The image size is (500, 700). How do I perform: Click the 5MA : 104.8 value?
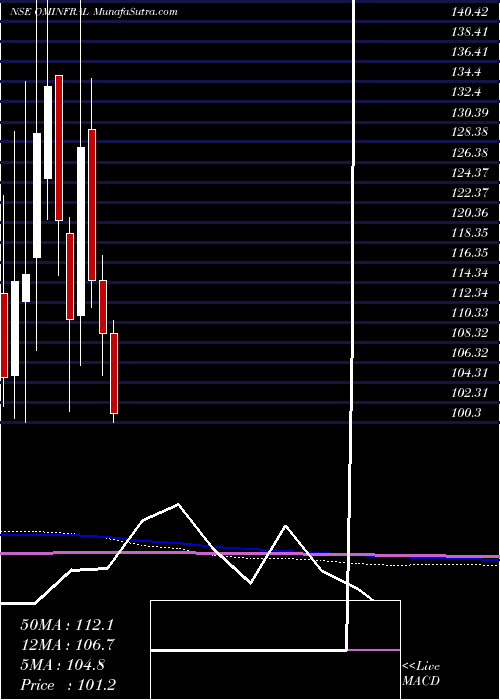pos(62,665)
